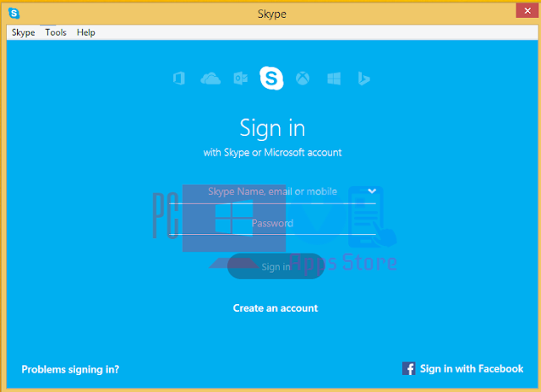Click the Sign in button

276,266
